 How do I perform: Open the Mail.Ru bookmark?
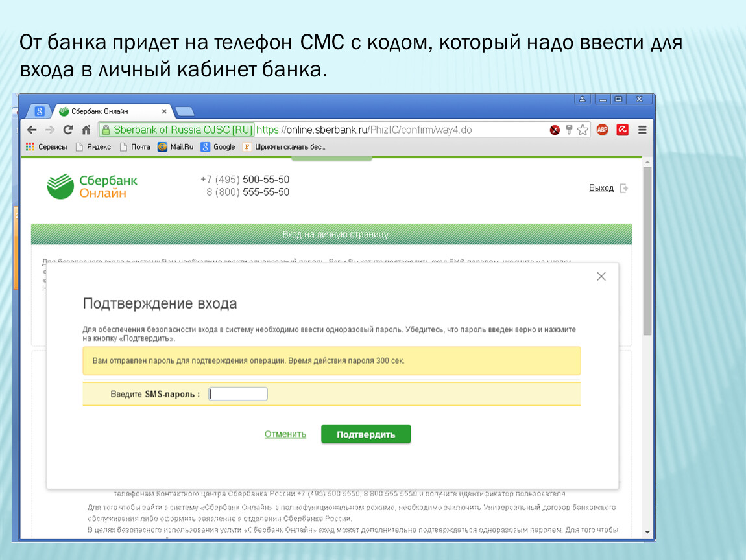[x=176, y=147]
